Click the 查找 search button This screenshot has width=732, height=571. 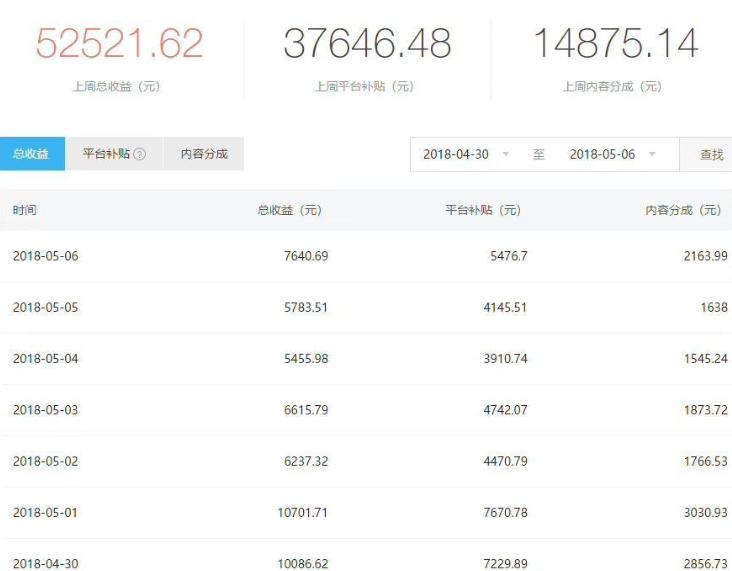(x=706, y=155)
